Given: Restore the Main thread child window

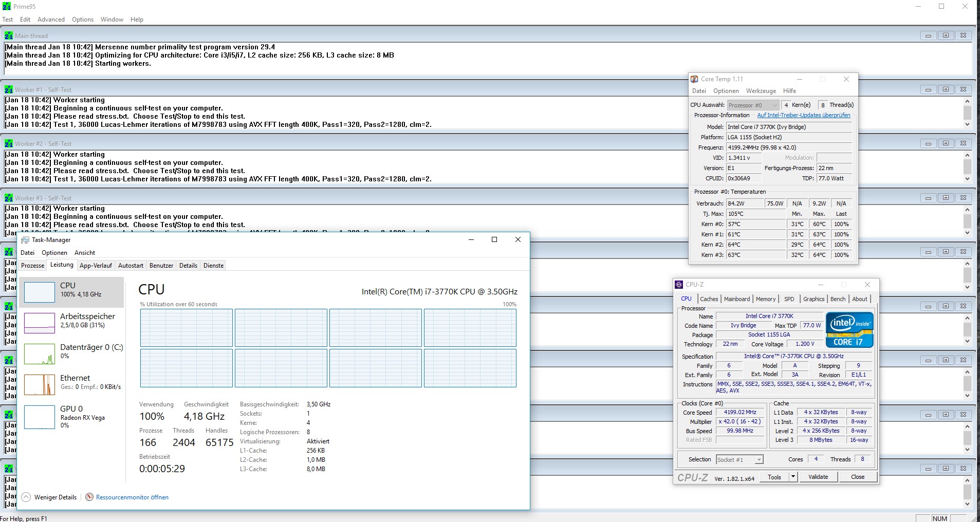Looking at the screenshot, I should pos(946,35).
